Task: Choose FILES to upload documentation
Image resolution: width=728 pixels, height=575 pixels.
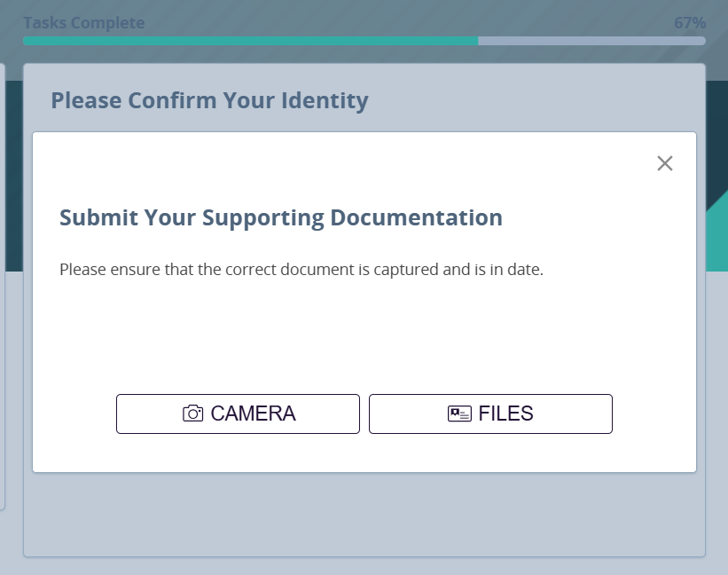Action: point(490,413)
